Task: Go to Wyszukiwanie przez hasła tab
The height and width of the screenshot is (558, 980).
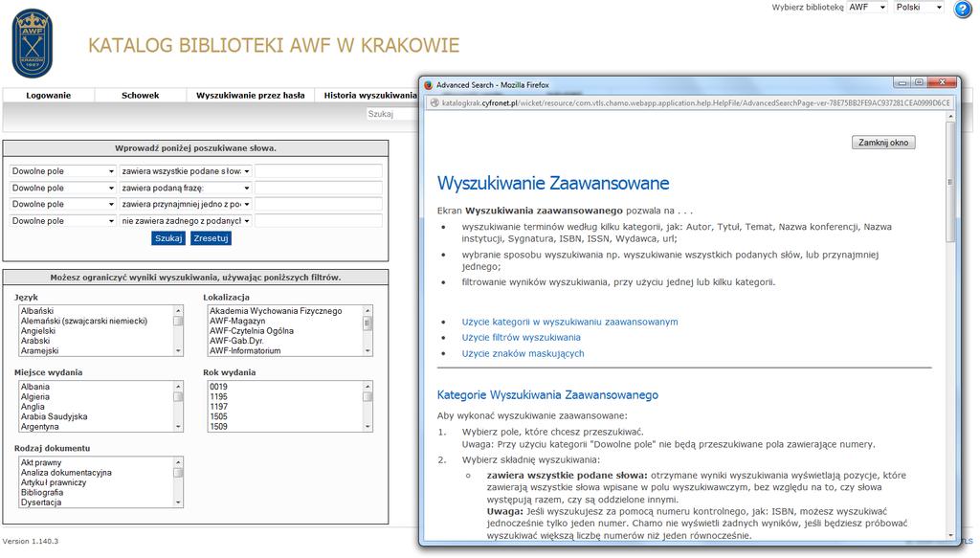Action: pyautogui.click(x=250, y=96)
